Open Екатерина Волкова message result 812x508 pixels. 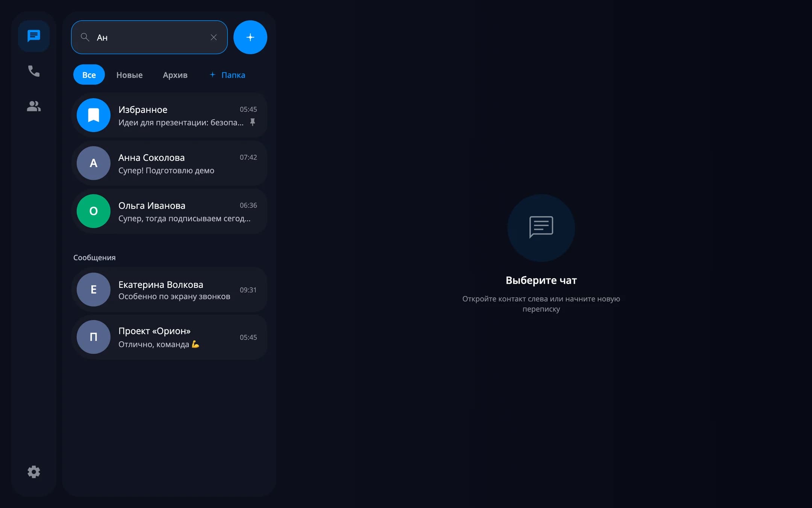pyautogui.click(x=169, y=289)
